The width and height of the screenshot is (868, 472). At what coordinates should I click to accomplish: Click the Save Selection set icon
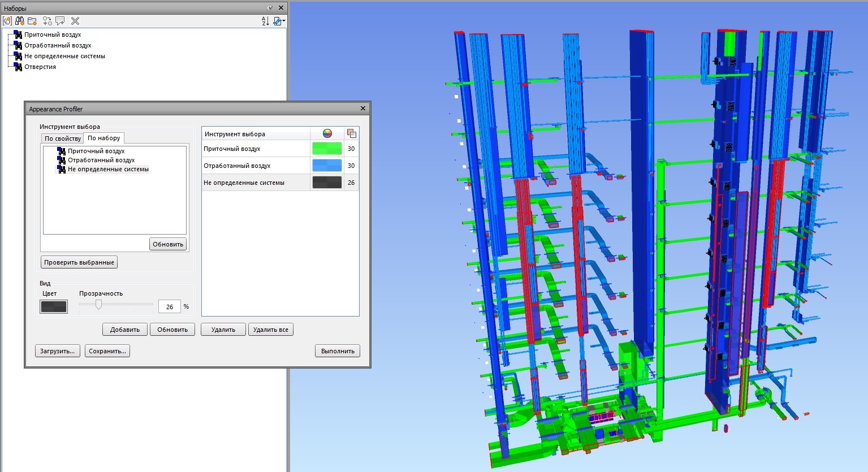point(7,21)
